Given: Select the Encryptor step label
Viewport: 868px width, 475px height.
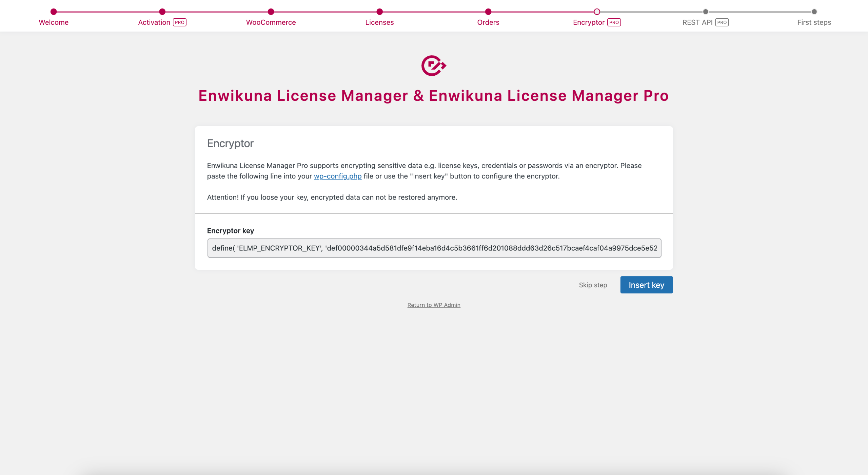Looking at the screenshot, I should click(589, 22).
